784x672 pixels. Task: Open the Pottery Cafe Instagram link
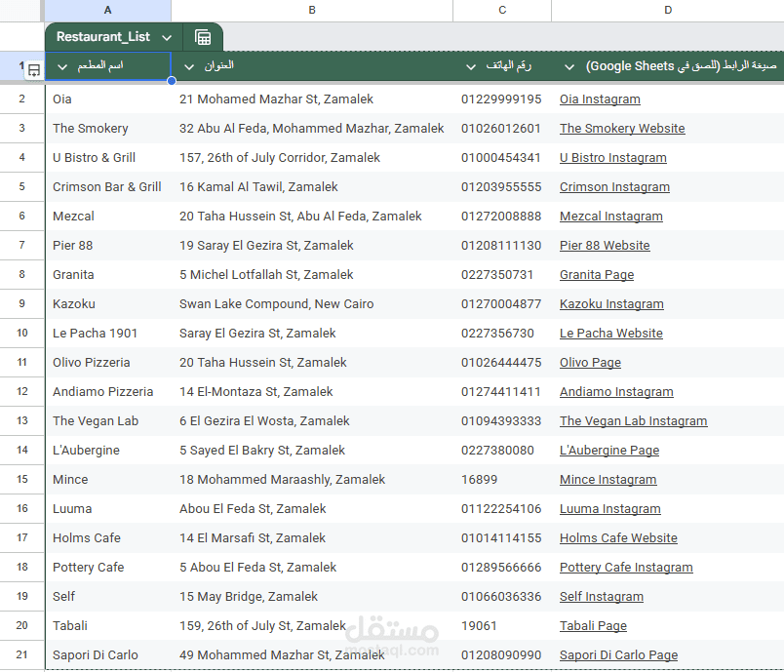(x=626, y=567)
